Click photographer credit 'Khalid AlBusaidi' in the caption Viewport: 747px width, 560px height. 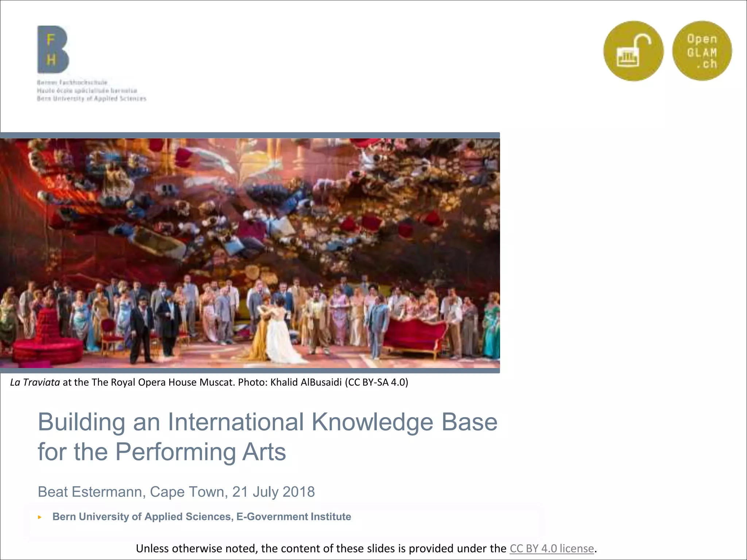(306, 382)
